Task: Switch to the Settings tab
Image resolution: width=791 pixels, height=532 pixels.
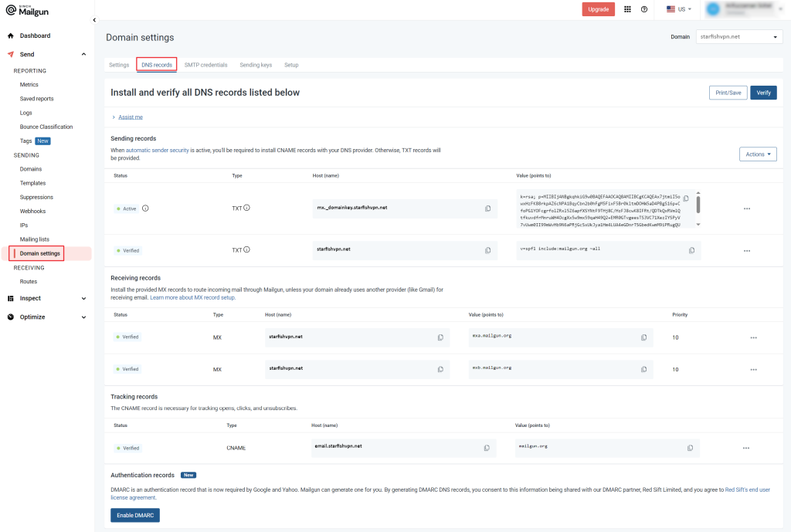Action: [x=119, y=65]
